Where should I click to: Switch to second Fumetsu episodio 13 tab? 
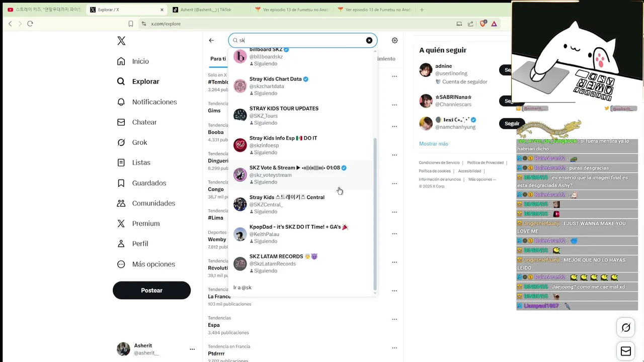(374, 10)
